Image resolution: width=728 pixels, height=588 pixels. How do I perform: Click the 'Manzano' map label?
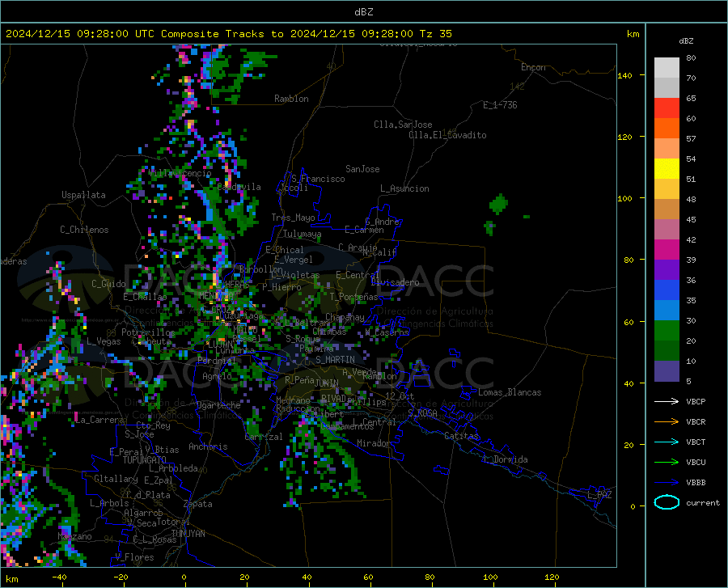(74, 536)
